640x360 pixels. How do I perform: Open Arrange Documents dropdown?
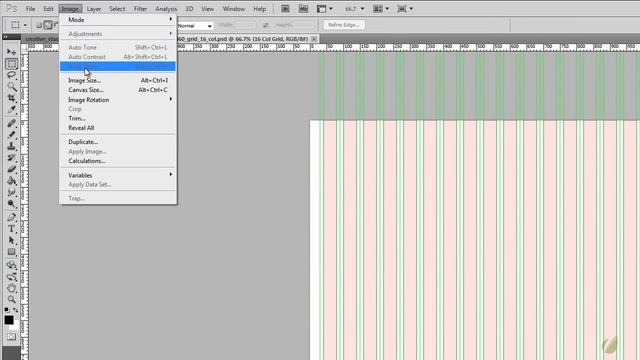coord(381,9)
